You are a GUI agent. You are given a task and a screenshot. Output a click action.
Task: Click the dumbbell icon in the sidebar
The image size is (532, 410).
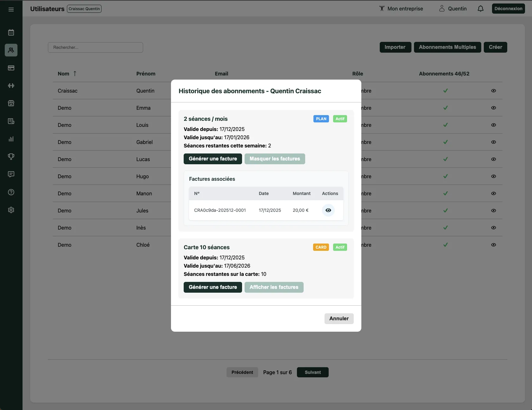click(11, 86)
